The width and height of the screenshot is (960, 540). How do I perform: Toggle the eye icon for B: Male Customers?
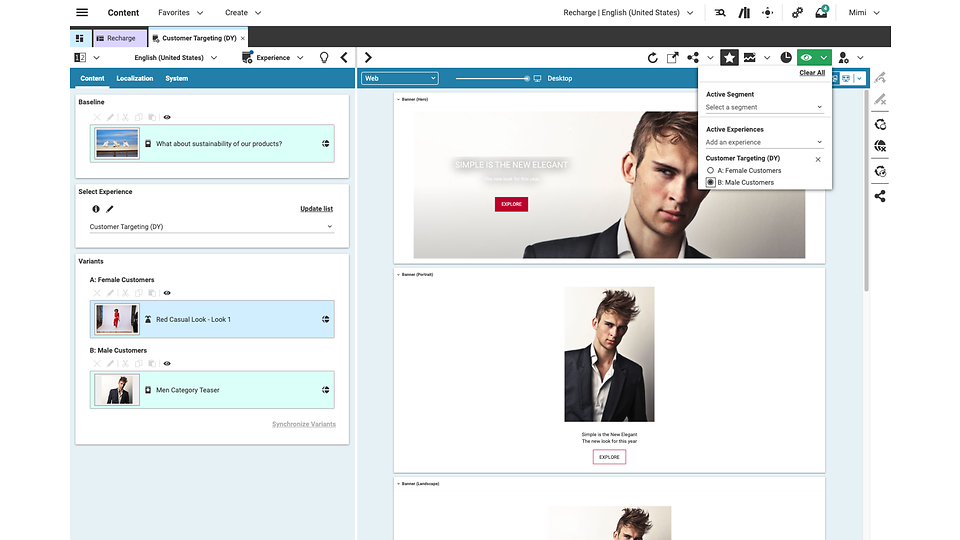[167, 363]
